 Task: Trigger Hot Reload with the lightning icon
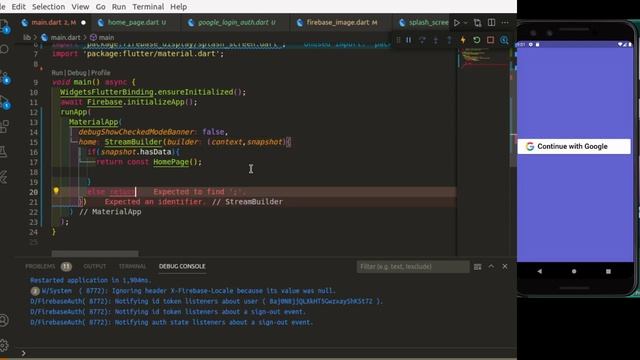[x=463, y=40]
